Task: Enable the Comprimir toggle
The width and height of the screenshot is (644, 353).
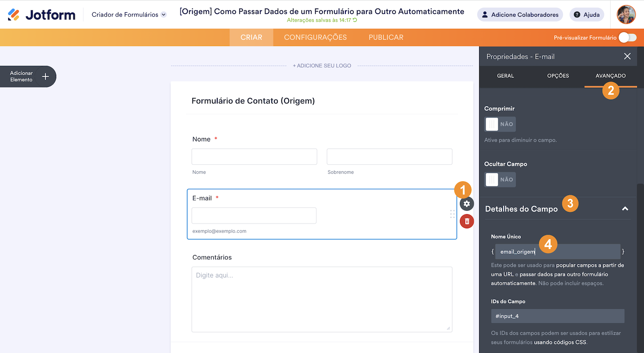Action: [x=500, y=124]
